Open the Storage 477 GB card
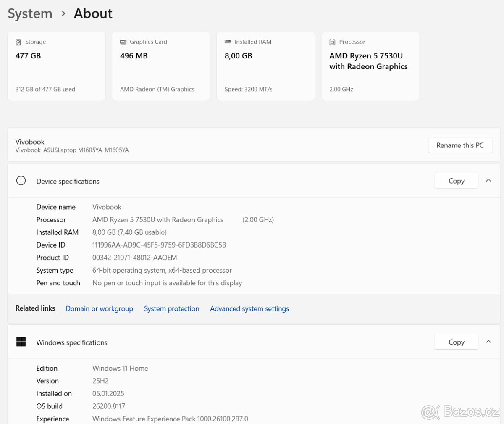 pyautogui.click(x=56, y=66)
